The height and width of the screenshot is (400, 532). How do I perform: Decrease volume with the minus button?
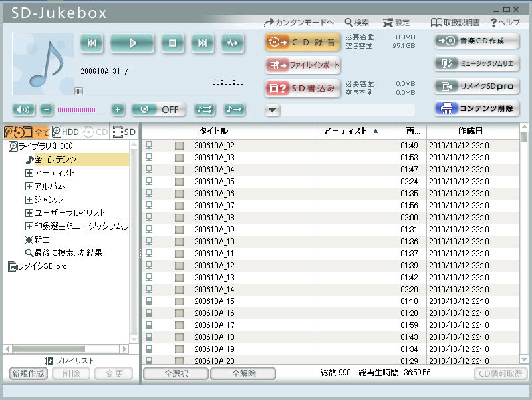pos(47,110)
